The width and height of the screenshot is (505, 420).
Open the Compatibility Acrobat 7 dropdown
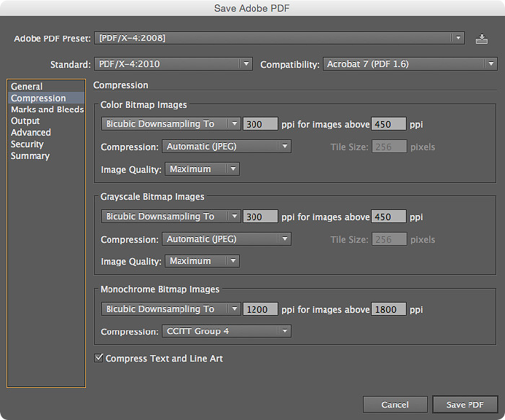[410, 64]
